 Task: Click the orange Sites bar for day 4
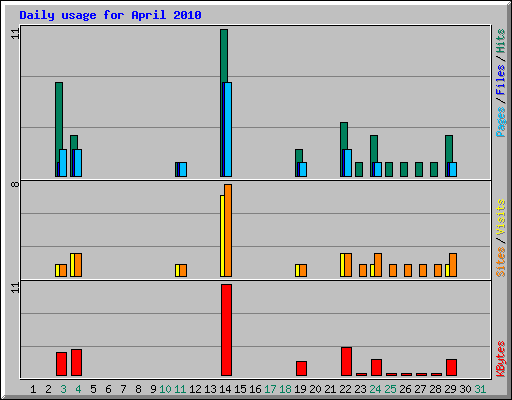(78, 265)
